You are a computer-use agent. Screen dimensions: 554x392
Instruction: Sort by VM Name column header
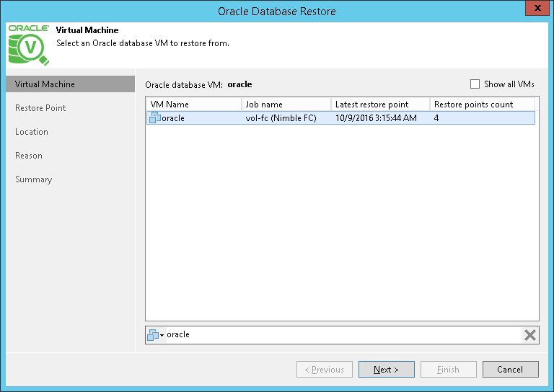click(x=194, y=104)
